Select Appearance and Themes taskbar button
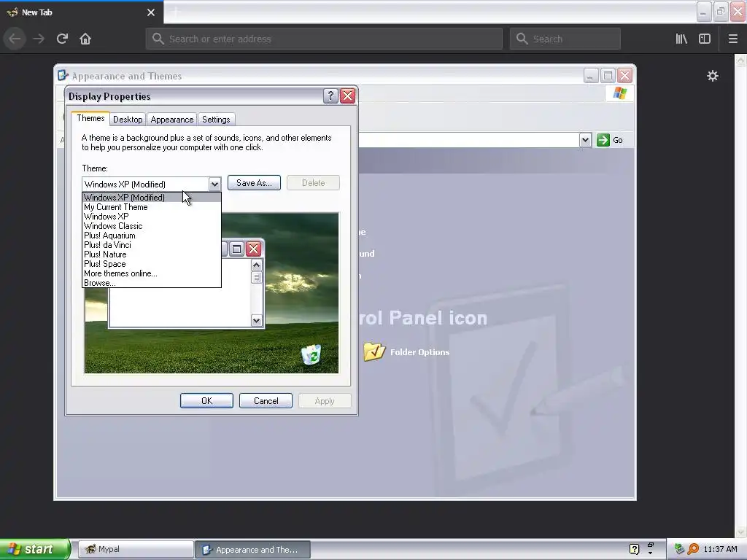The width and height of the screenshot is (747, 560). 253,550
